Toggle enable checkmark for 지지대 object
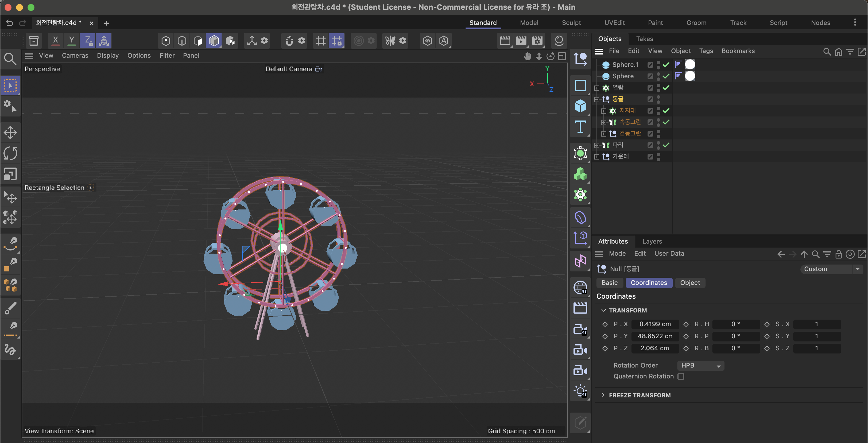This screenshot has width=868, height=443. 666,110
